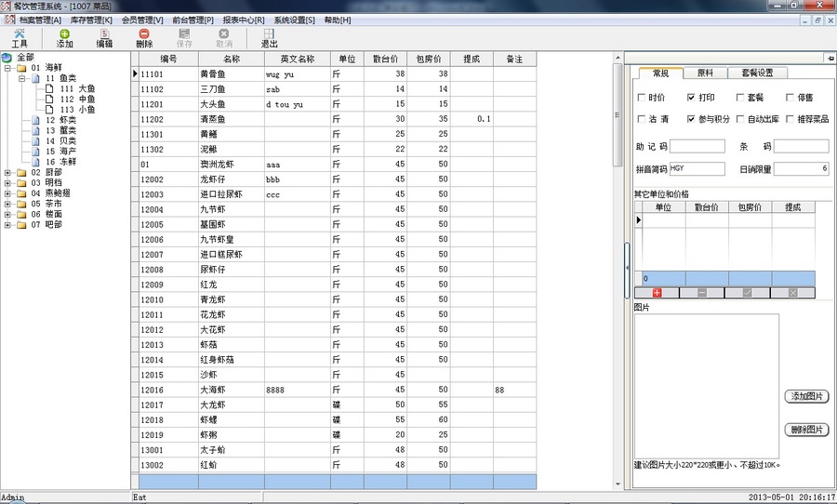The width and height of the screenshot is (837, 504).
Task: Click the vertical scrollbar thumb of table
Action: pos(618,114)
